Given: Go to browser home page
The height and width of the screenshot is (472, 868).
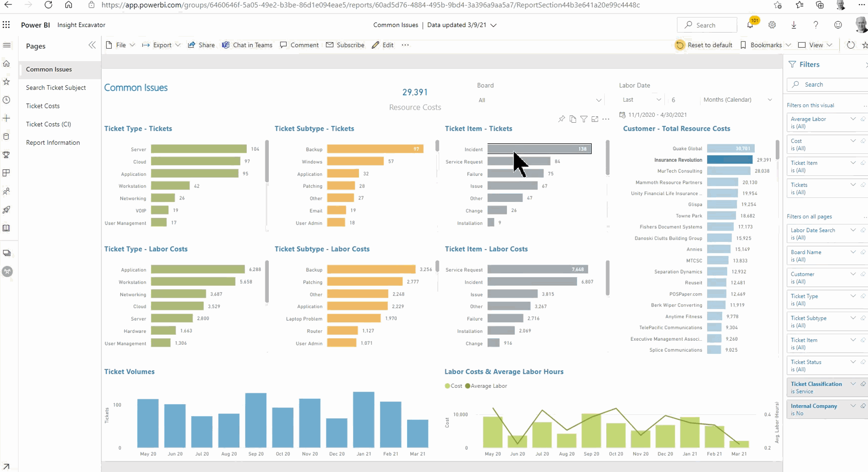Looking at the screenshot, I should pyautogui.click(x=69, y=5).
